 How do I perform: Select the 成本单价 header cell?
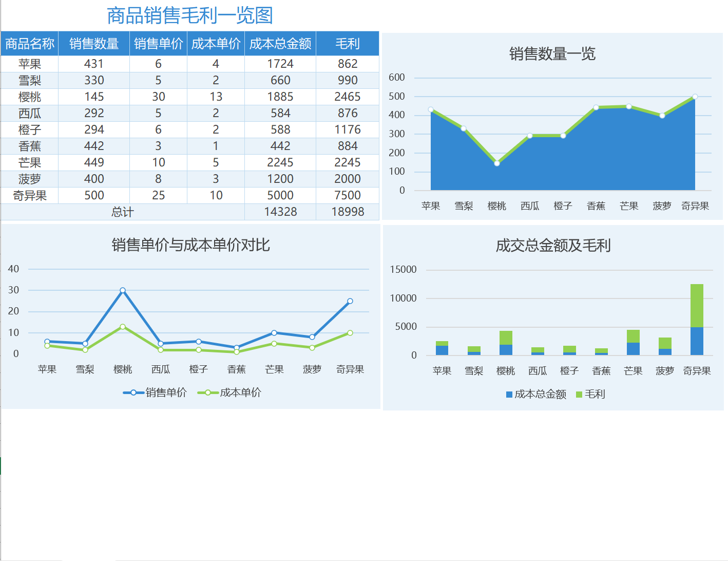tap(216, 44)
